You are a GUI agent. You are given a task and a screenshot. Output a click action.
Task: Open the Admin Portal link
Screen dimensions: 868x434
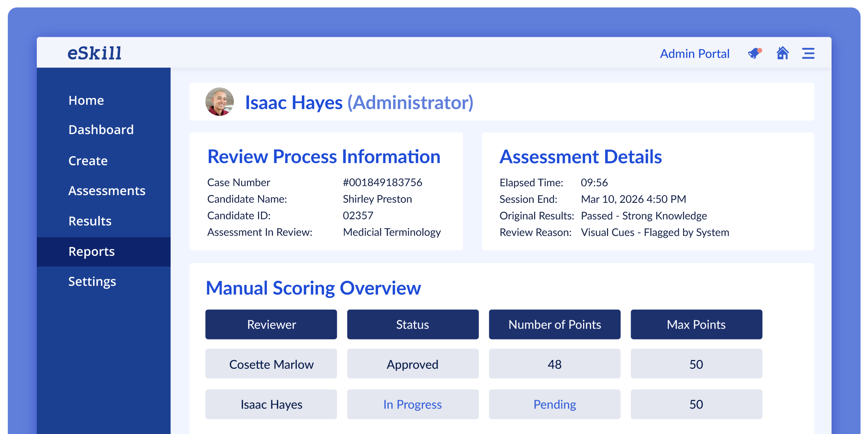pos(694,54)
